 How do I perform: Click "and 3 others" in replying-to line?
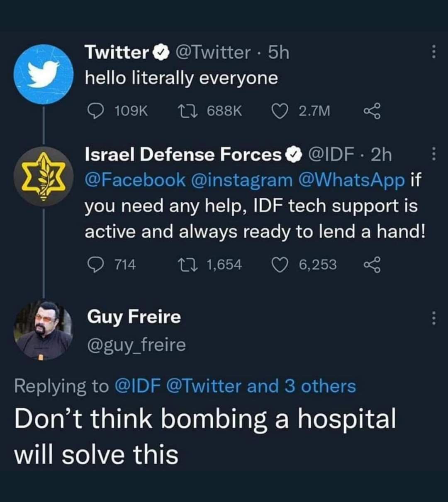[302, 386]
